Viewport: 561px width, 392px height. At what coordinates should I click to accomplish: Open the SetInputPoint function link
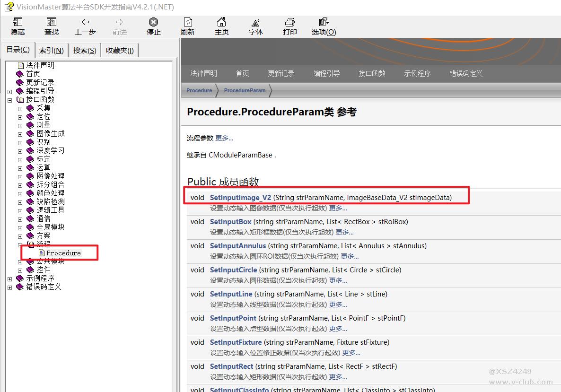[233, 318]
